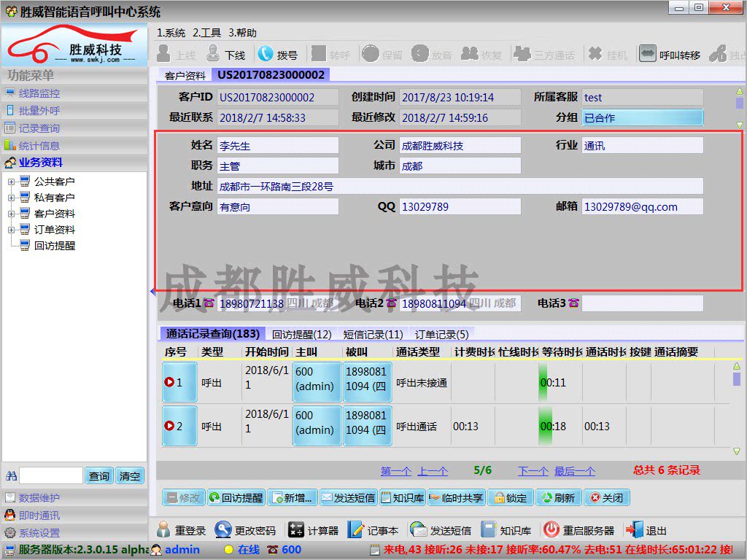Click the call records scrollbar down arrow
747x560 pixels.
point(737,451)
